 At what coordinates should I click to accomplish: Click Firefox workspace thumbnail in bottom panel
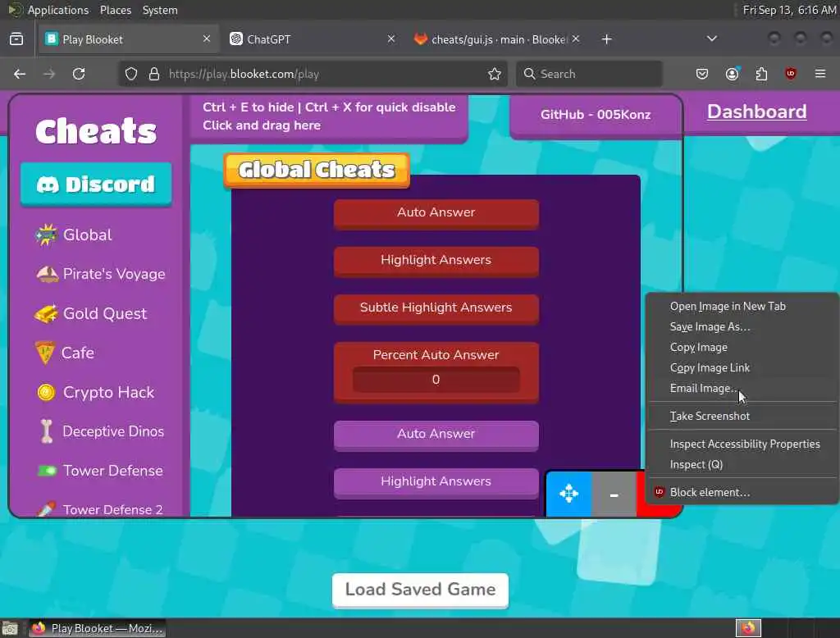pyautogui.click(x=748, y=628)
